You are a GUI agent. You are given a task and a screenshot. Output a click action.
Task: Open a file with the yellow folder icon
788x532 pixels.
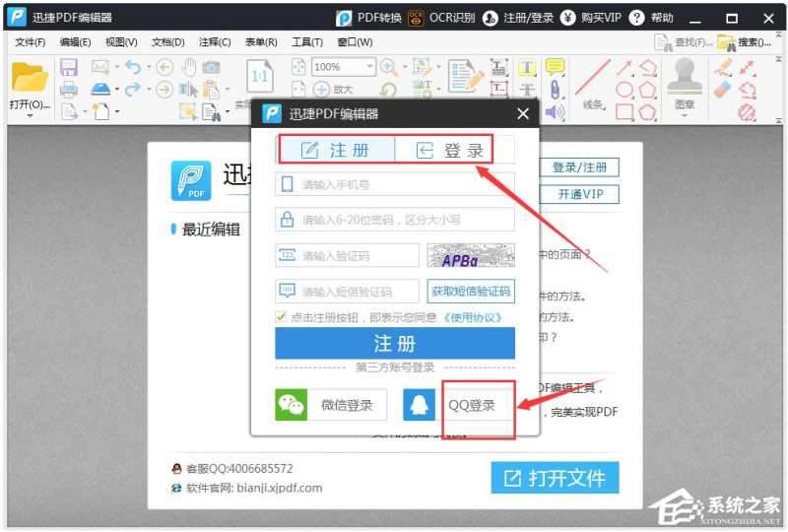[x=30, y=77]
